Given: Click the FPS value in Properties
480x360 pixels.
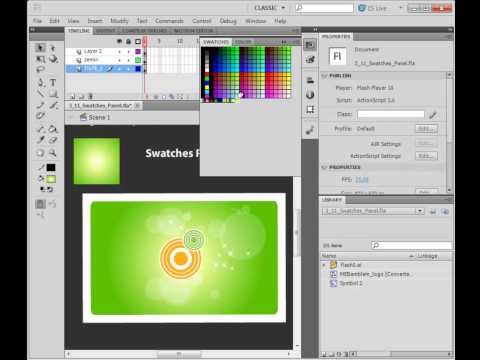Looking at the screenshot, I should 362,180.
